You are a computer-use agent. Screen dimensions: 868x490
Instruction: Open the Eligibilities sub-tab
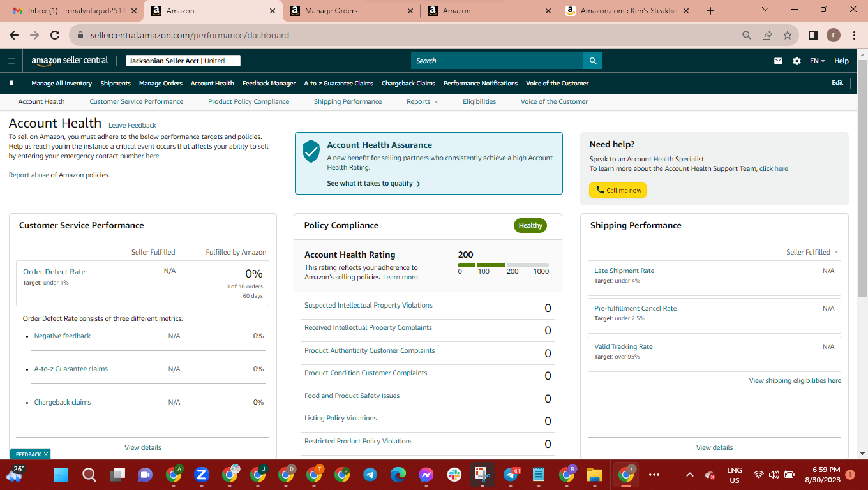(x=479, y=101)
